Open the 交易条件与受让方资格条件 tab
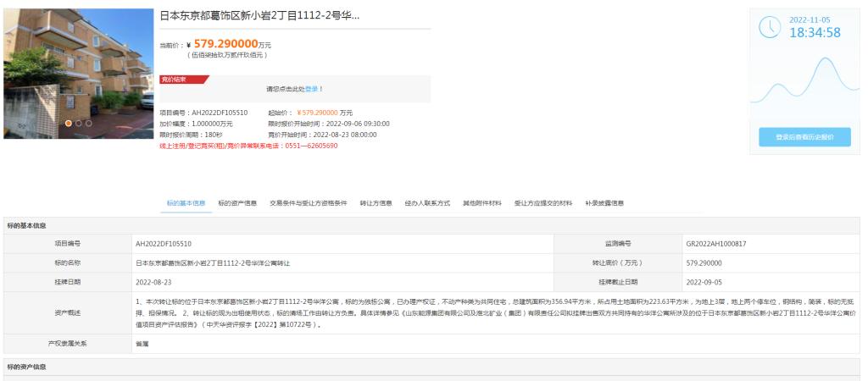The height and width of the screenshot is (381, 868). 309,203
